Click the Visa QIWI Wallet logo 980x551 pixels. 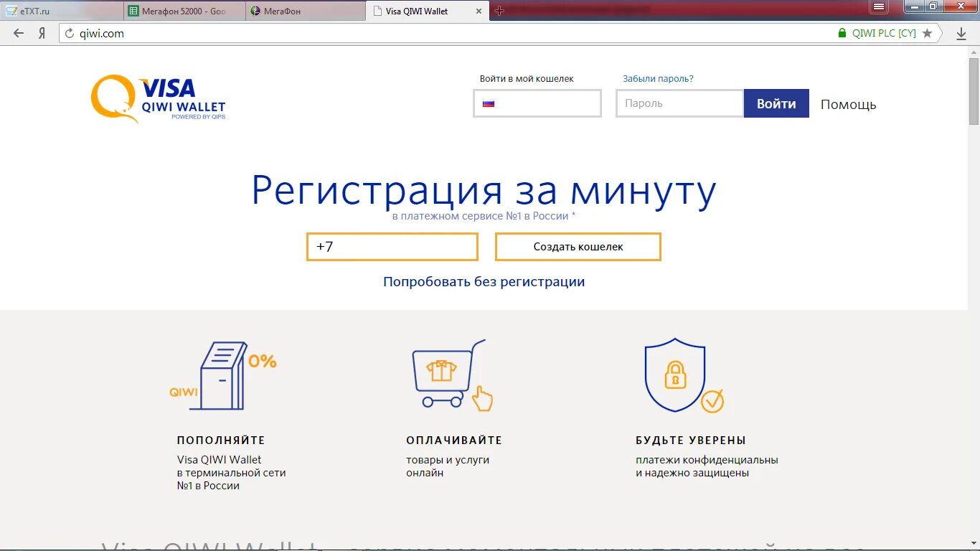tap(159, 99)
